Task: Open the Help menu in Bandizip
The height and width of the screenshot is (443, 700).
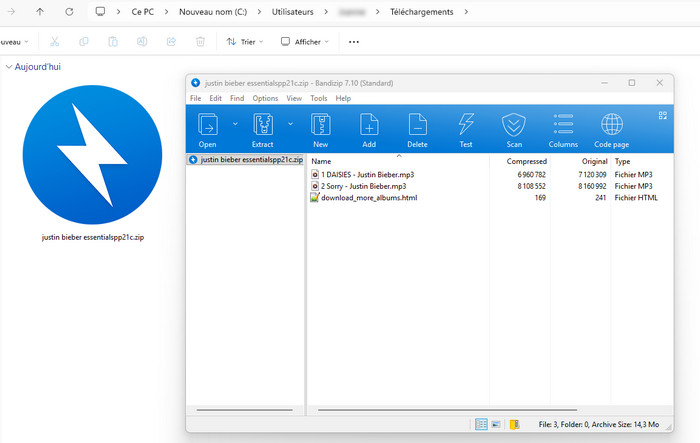Action: click(x=343, y=98)
